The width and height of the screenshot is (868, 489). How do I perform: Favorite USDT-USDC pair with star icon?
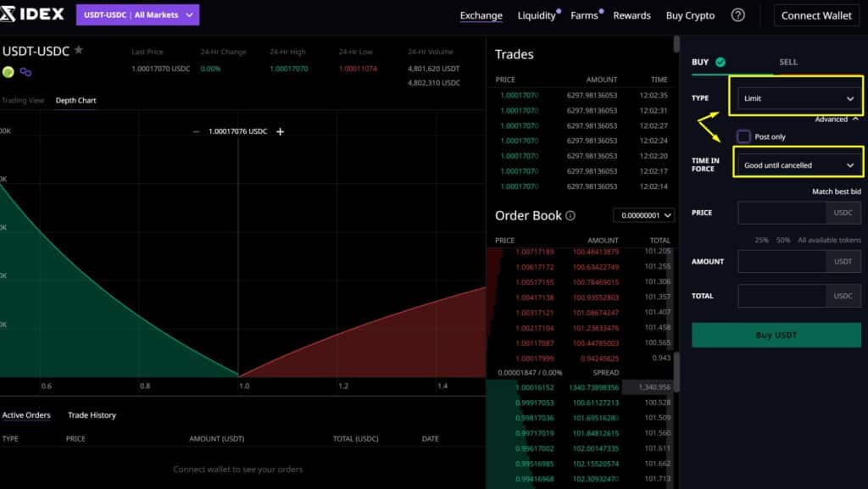[x=79, y=51]
